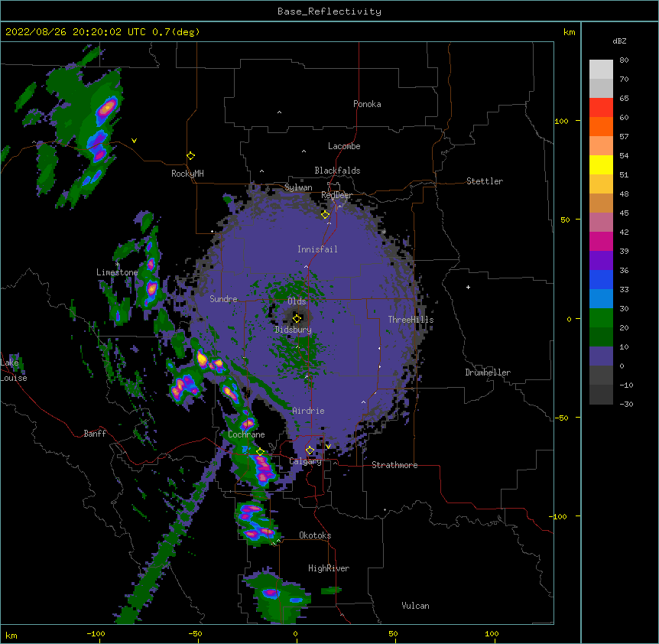This screenshot has width=659, height=644.
Task: Select the yellow diamond marker beneath Cochrane label
Action: click(260, 452)
